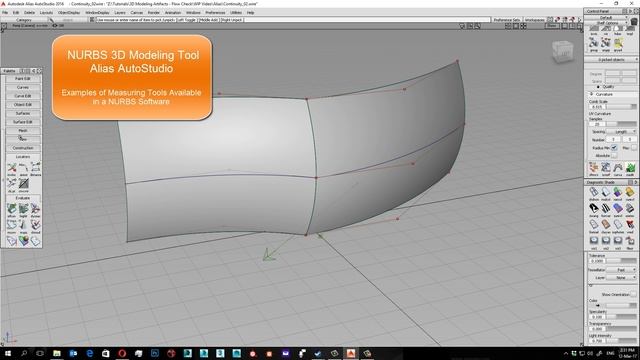Click the prompt line input field

click(x=293, y=20)
